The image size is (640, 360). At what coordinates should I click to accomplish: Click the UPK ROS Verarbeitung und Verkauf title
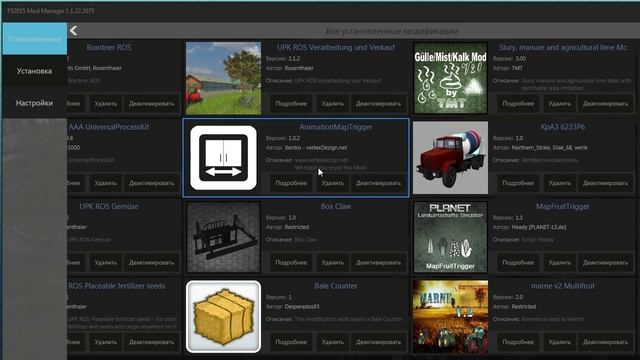(336, 47)
